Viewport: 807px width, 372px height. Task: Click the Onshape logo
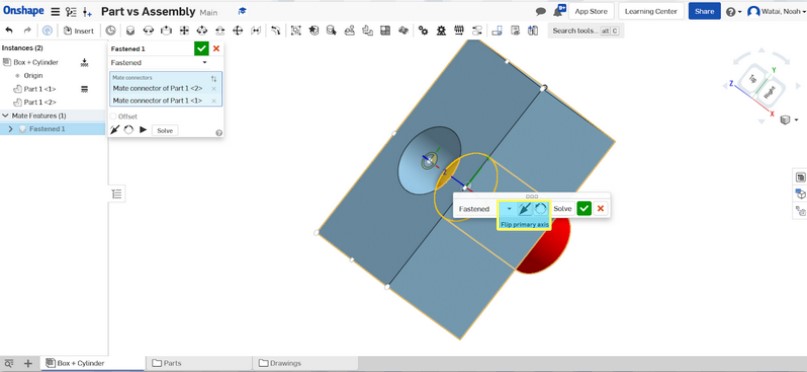(23, 11)
